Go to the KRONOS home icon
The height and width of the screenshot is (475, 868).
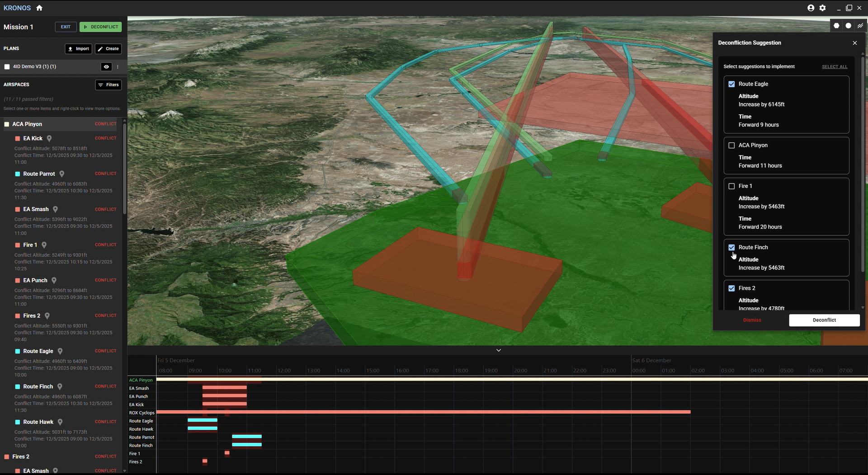click(x=39, y=8)
